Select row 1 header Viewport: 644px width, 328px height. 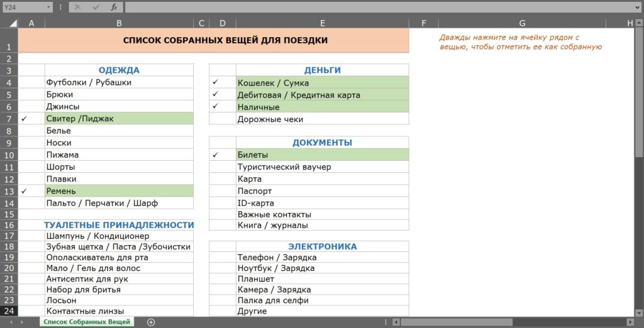(9, 41)
